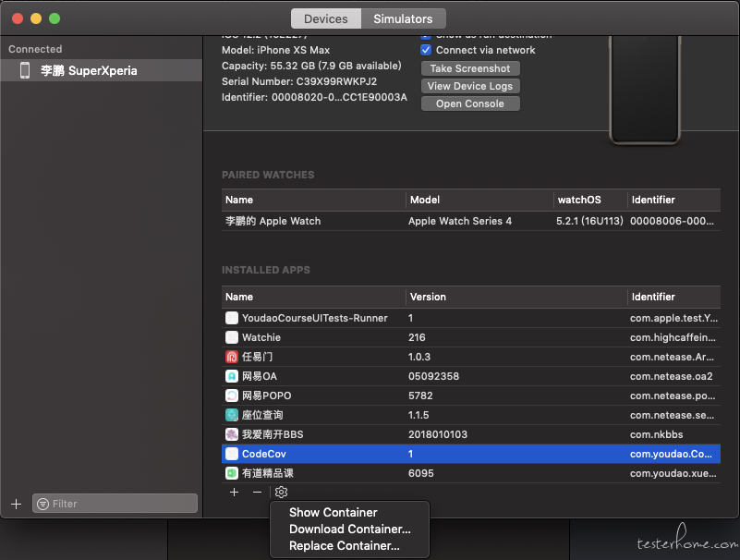740x560 pixels.
Task: Choose Download Container... from the menu
Action: coord(349,529)
